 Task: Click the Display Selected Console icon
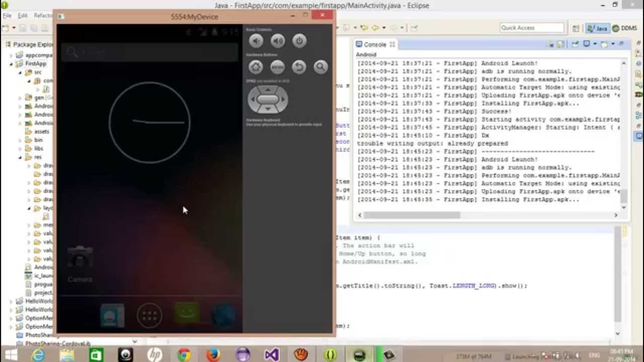(x=587, y=44)
